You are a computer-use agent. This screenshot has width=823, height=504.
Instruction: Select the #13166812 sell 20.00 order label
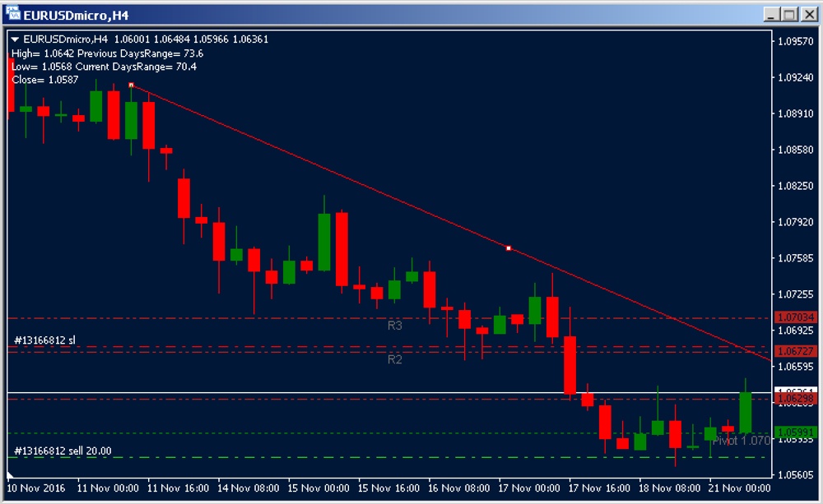click(63, 451)
